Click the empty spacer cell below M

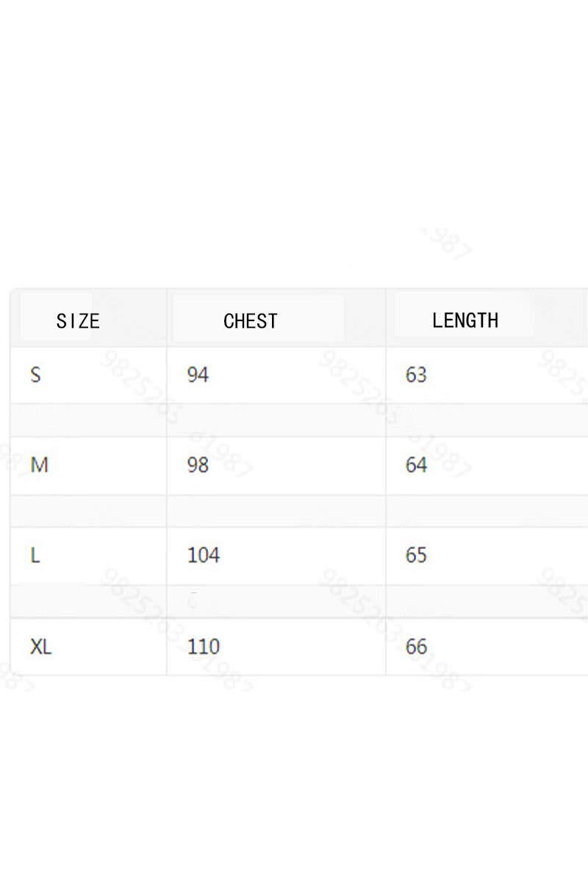[x=88, y=511]
